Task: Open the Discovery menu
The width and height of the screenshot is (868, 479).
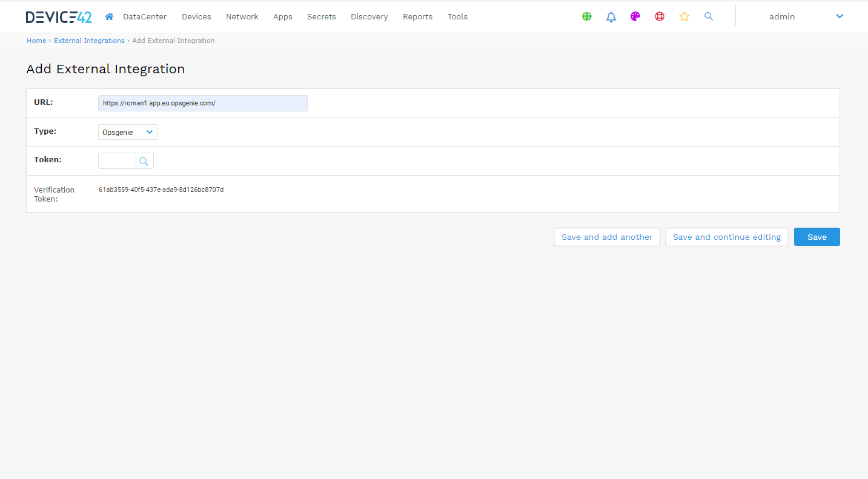Action: tap(369, 17)
